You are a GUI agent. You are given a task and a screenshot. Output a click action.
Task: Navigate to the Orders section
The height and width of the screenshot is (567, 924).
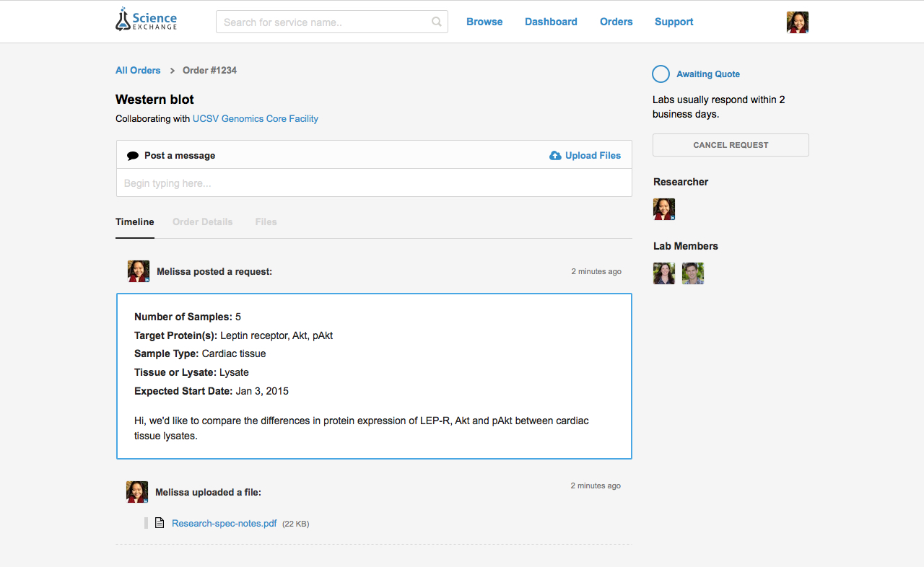tap(616, 22)
